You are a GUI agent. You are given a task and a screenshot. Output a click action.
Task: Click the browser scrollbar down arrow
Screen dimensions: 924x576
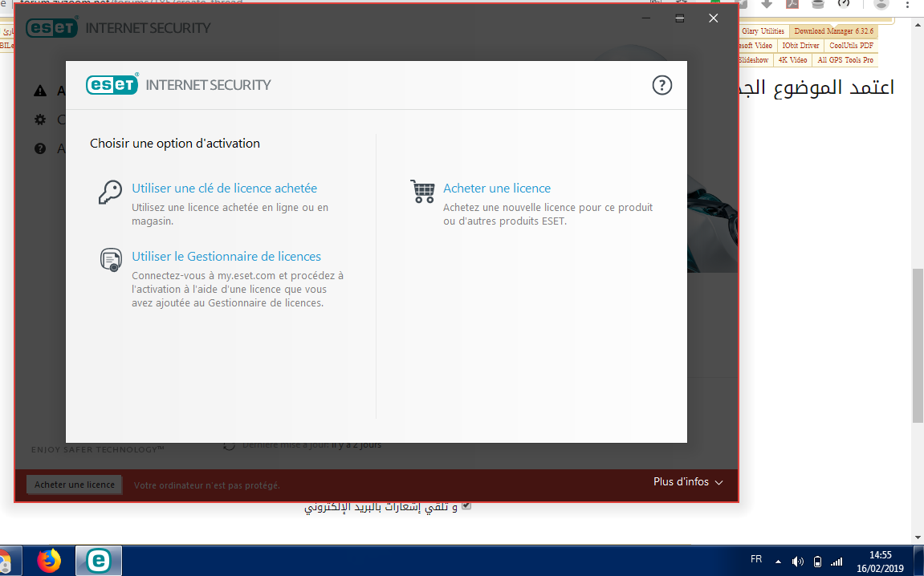[918, 537]
